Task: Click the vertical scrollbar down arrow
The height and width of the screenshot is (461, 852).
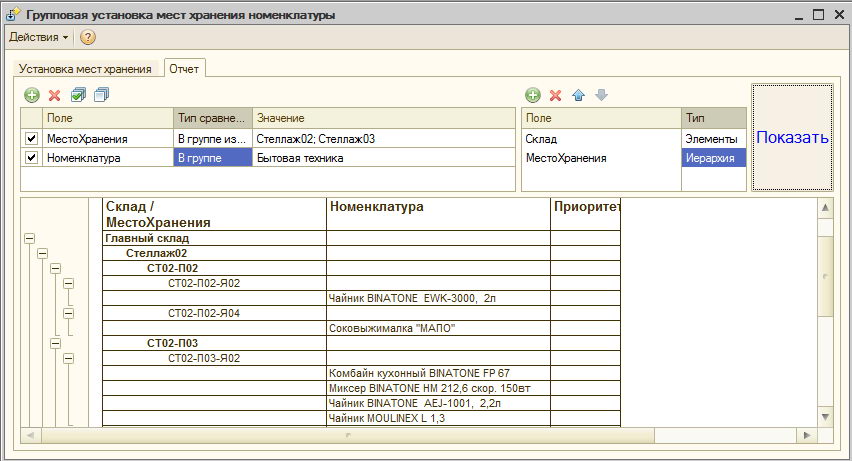Action: 825,416
